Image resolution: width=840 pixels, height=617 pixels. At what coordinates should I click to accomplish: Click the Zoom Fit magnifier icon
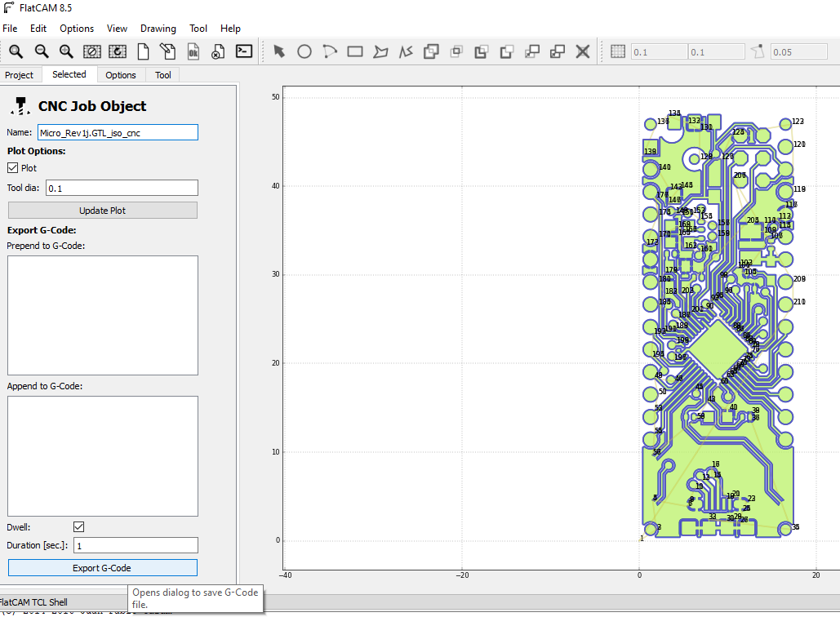point(16,51)
